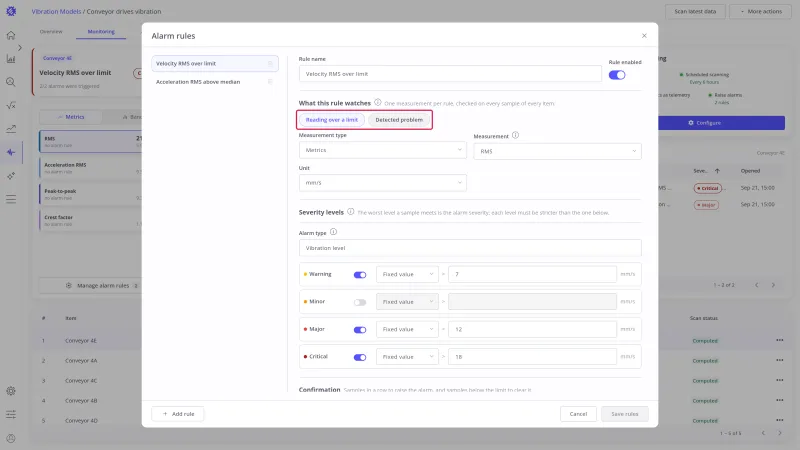Disable the Major severity switch
800x450 pixels.
[x=360, y=330]
